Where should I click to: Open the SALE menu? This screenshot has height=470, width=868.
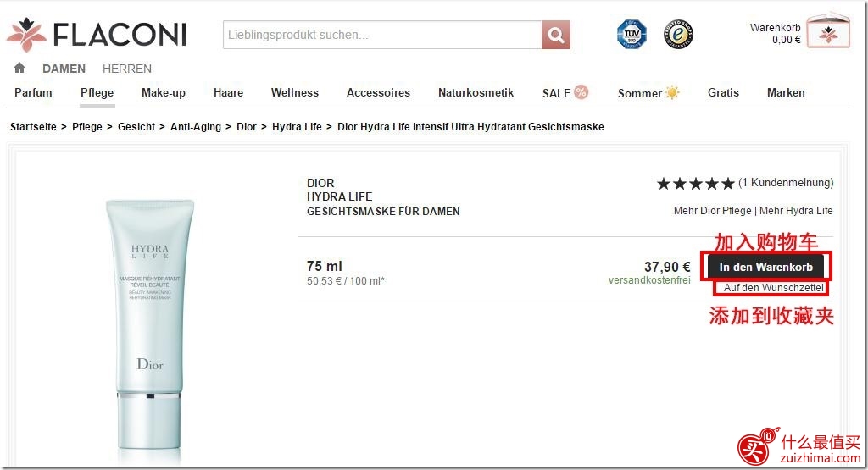coord(565,92)
